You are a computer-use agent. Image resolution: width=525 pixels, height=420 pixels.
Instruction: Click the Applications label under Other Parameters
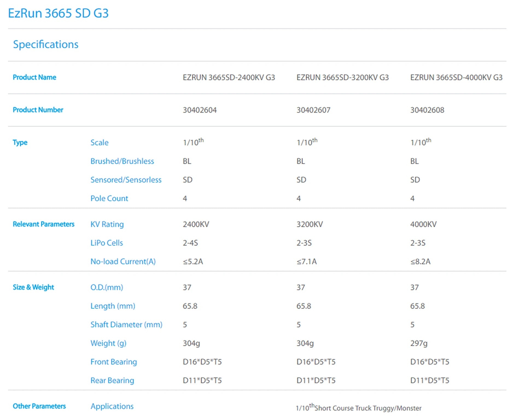[112, 406]
